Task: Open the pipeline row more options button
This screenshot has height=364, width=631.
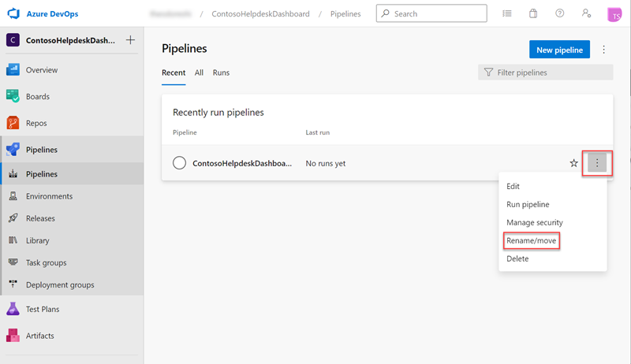Action: 597,163
